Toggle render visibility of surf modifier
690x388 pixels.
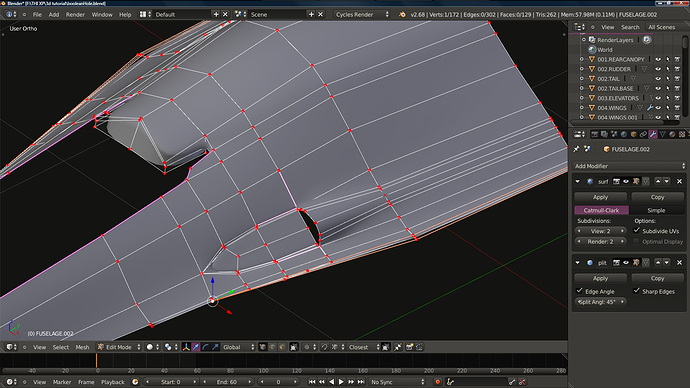coord(616,181)
